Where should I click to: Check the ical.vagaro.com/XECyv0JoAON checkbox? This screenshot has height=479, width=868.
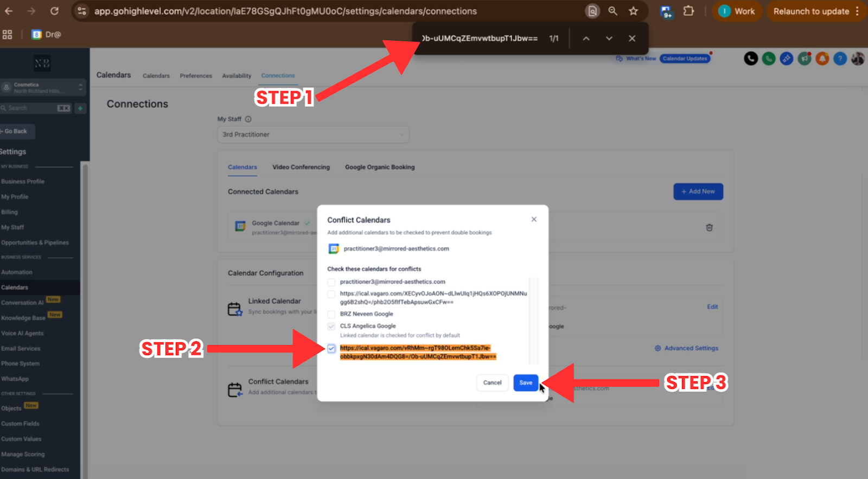click(331, 294)
